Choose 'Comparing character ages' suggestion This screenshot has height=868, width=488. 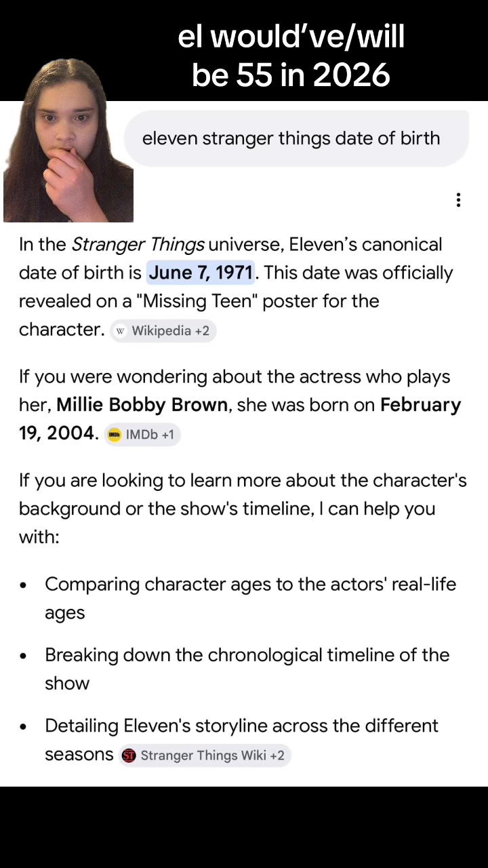pyautogui.click(x=250, y=598)
